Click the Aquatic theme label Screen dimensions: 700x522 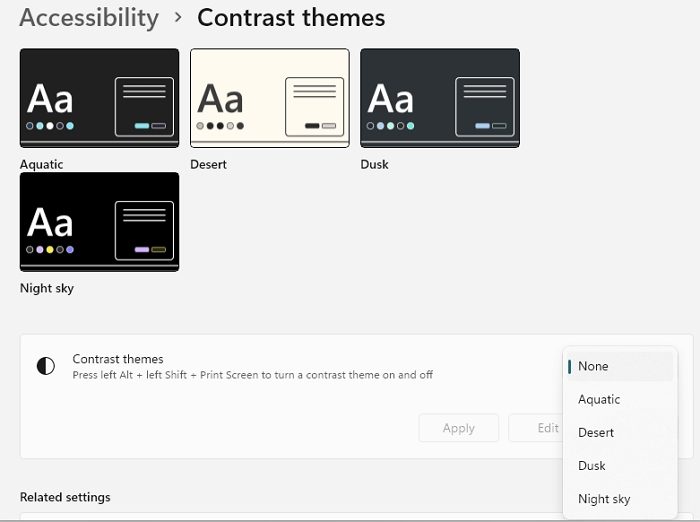(41, 164)
